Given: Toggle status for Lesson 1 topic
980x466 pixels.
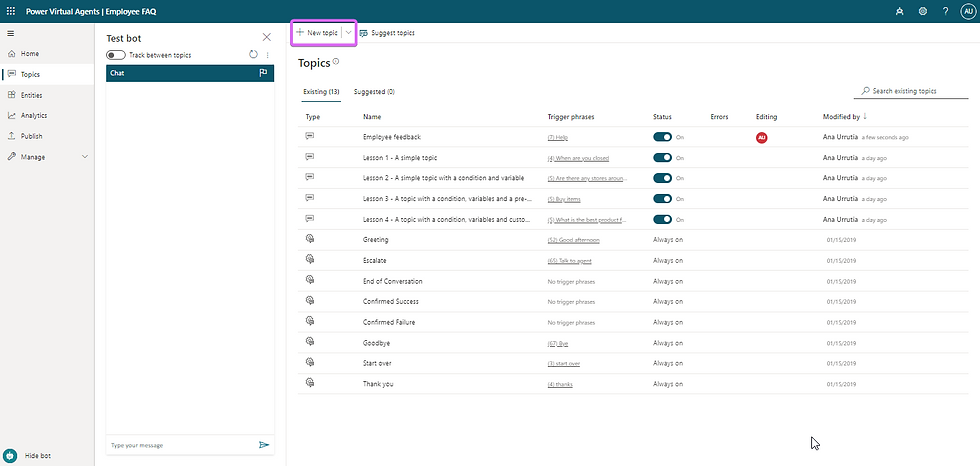Looking at the screenshot, I should [662, 157].
